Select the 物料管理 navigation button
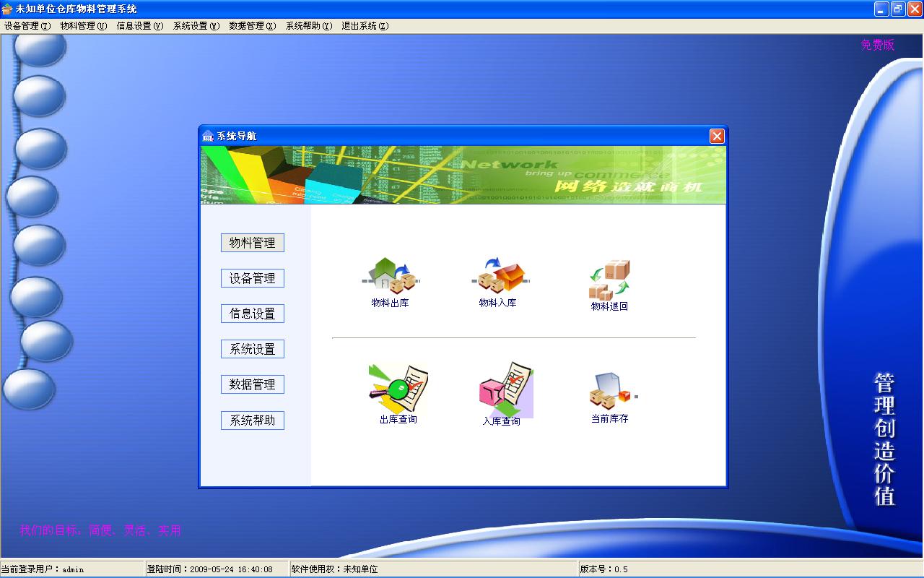 point(253,243)
